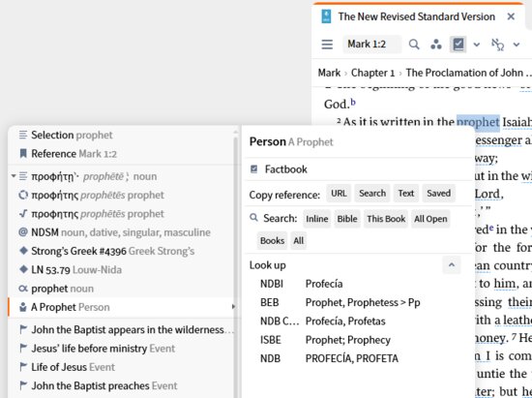Click flag icon beside Life of Jesus

click(23, 367)
